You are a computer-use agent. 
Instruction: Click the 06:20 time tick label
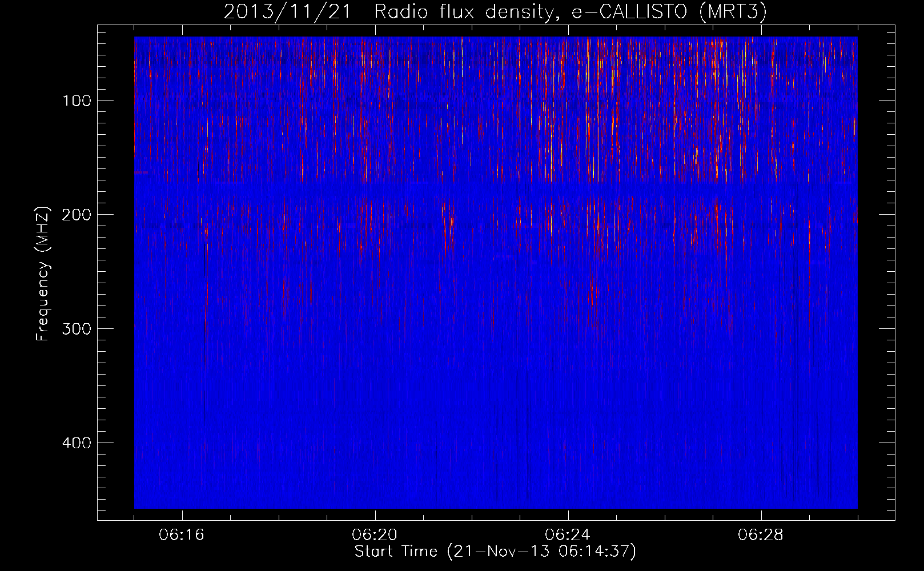[x=375, y=535]
